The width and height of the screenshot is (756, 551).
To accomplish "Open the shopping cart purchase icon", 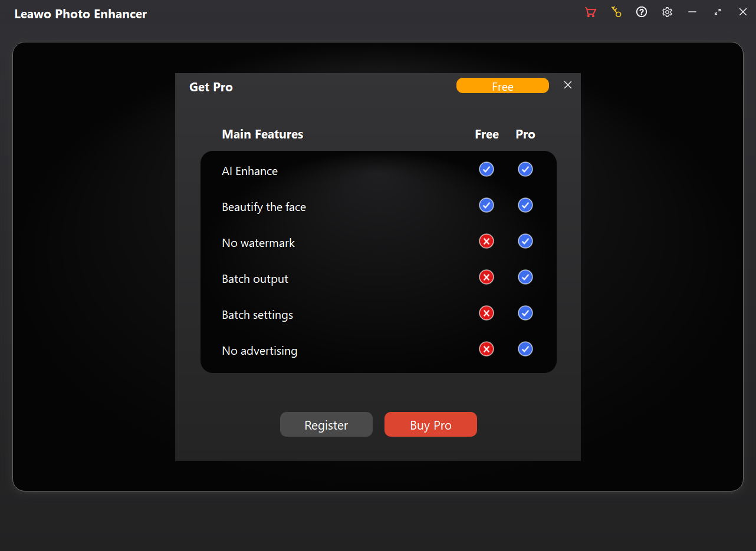I will [590, 12].
